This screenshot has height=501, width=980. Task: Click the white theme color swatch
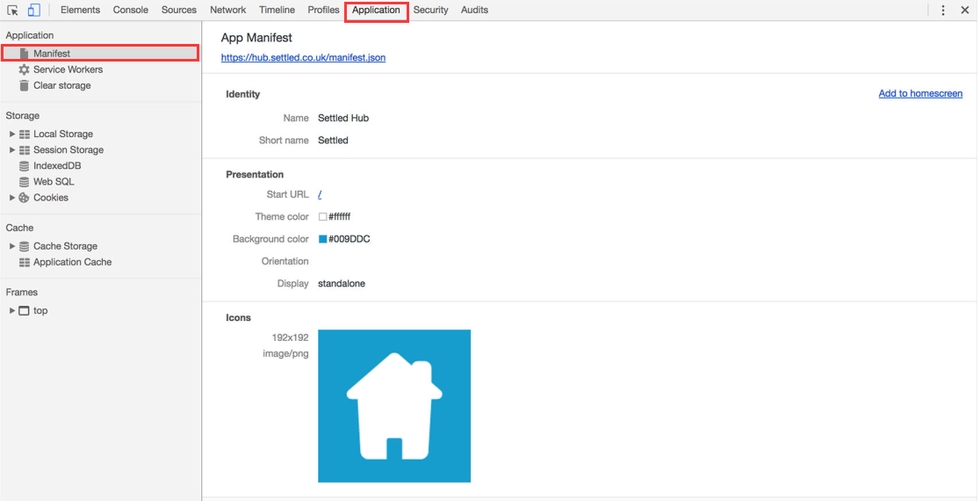[322, 217]
